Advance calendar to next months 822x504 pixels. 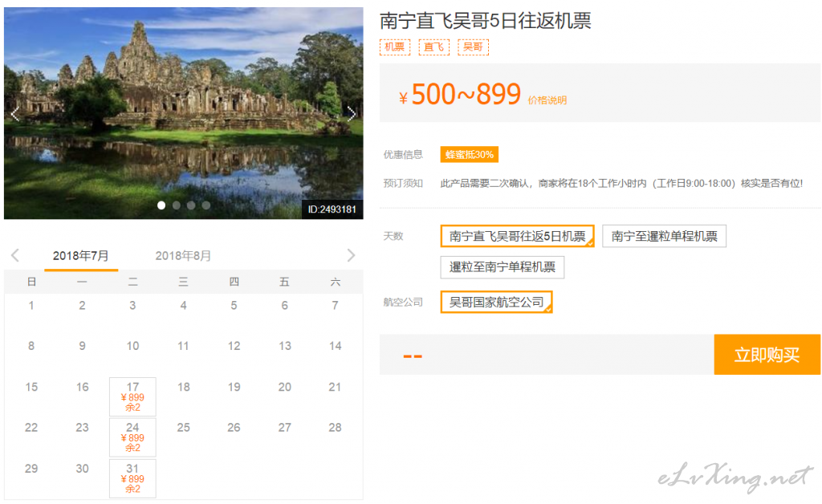tap(351, 256)
